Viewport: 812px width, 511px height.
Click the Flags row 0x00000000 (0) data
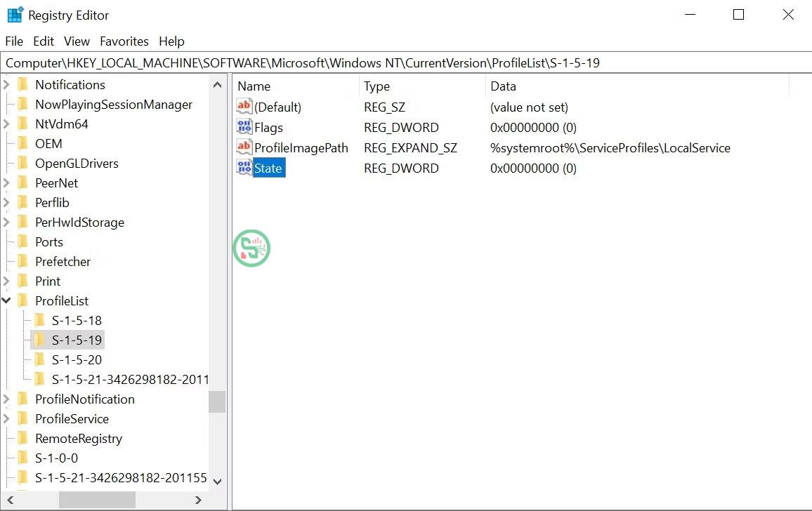point(533,127)
